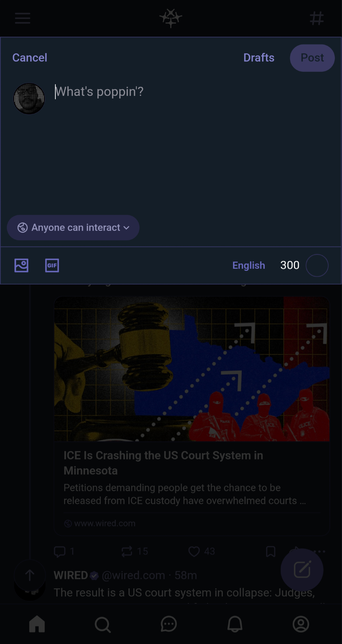Open Chat messages icon
Viewport: 342px width, 644px height.
[x=169, y=624]
